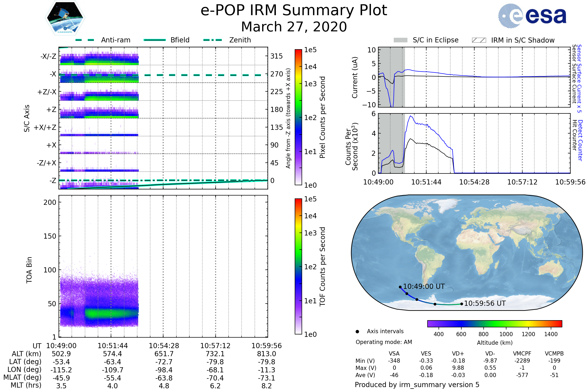Click the TOF Counts per Second colorbar
The width and height of the screenshot is (588, 392).
(298, 266)
